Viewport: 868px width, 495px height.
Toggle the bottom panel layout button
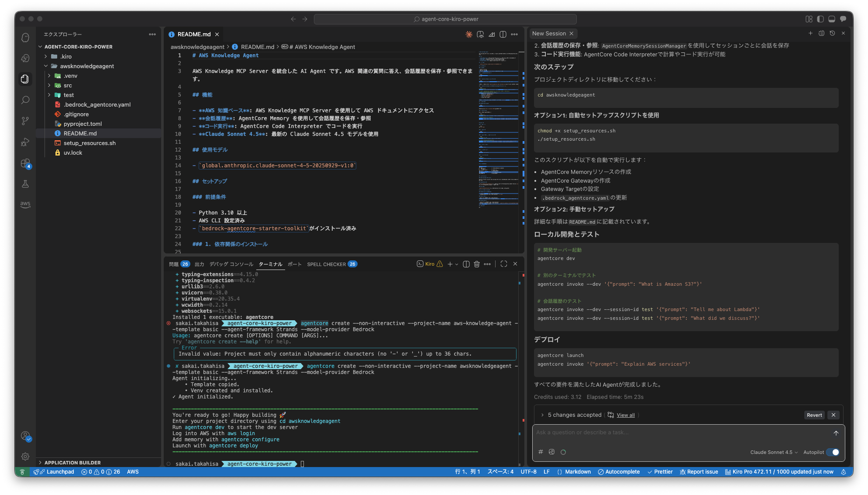pos(832,19)
